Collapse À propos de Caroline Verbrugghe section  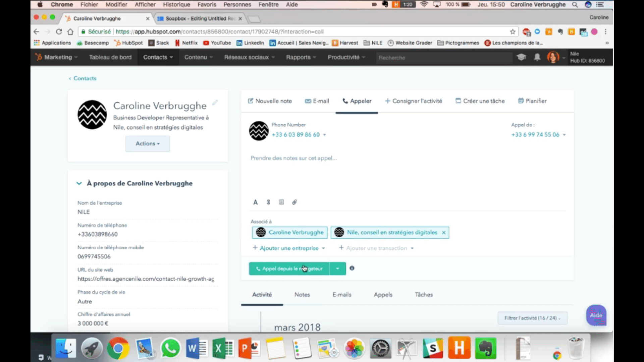click(79, 183)
